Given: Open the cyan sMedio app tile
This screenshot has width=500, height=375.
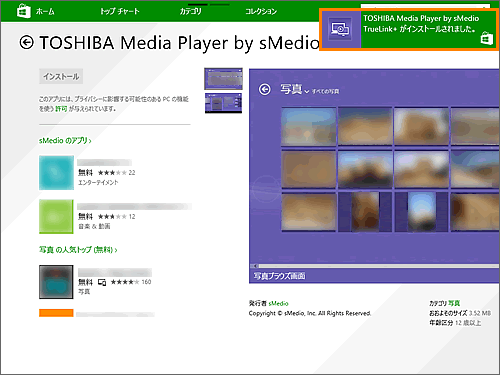Looking at the screenshot, I should pyautogui.click(x=56, y=173).
